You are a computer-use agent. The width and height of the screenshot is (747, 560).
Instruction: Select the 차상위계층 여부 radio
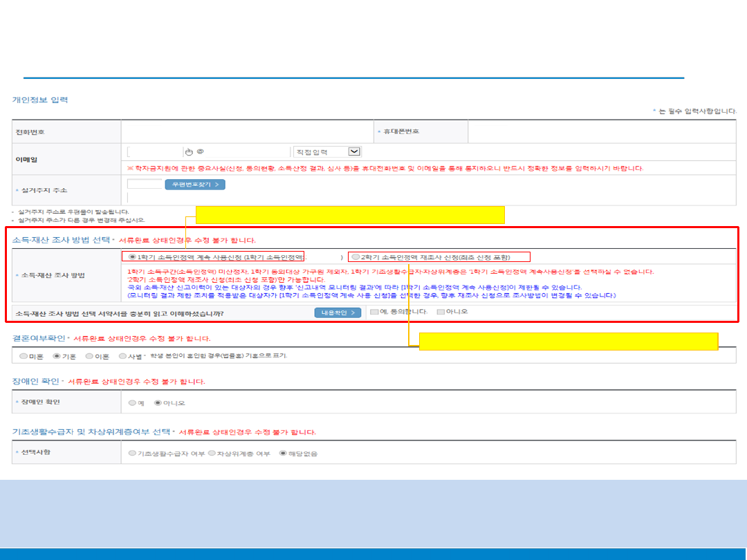pyautogui.click(x=212, y=454)
